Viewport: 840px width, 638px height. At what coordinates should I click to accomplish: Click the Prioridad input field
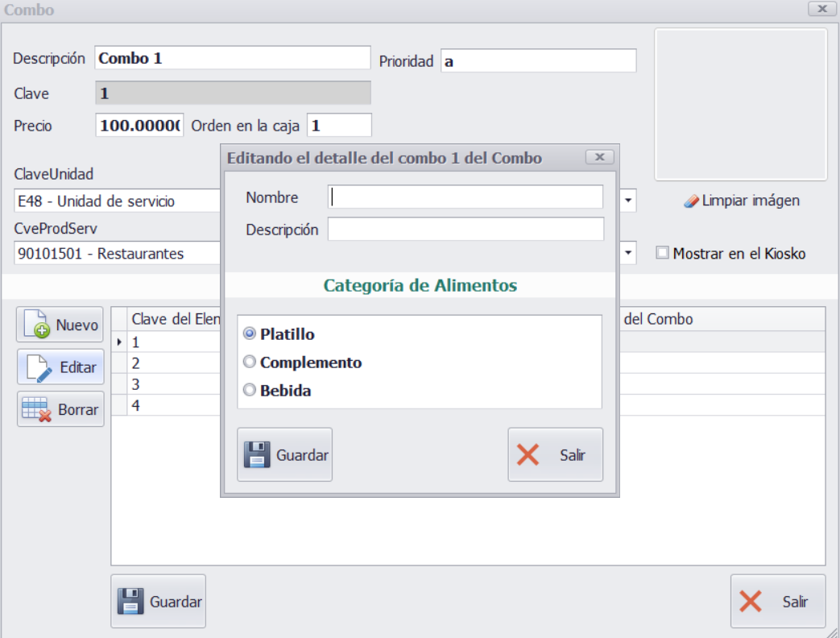tap(538, 60)
